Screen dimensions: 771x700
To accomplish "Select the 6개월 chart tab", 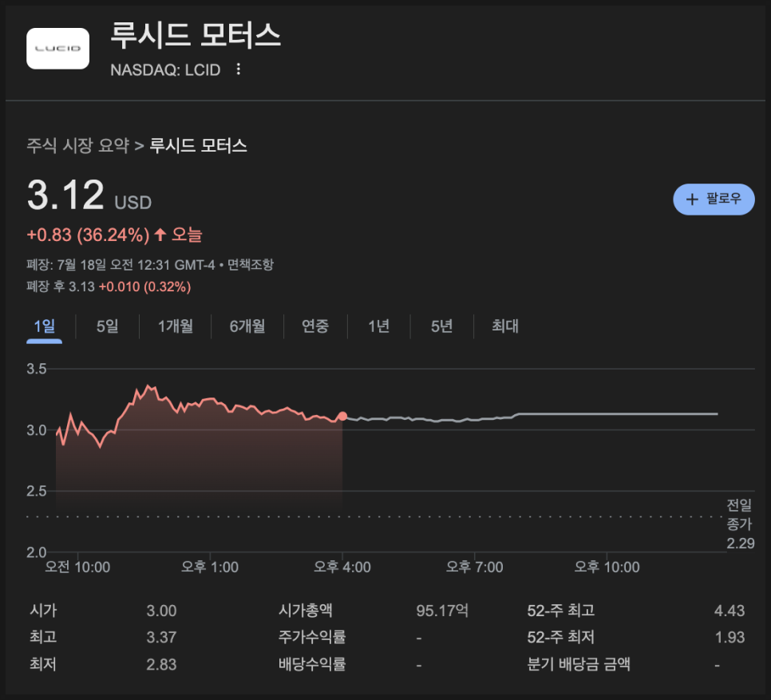I will 247,326.
